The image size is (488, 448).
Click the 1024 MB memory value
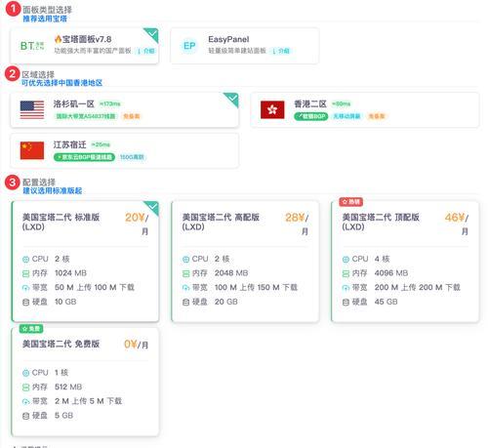[70, 273]
